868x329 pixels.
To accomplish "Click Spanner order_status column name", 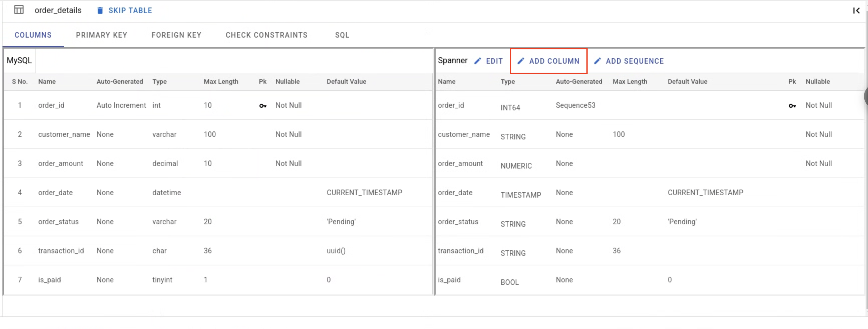I will coord(458,221).
